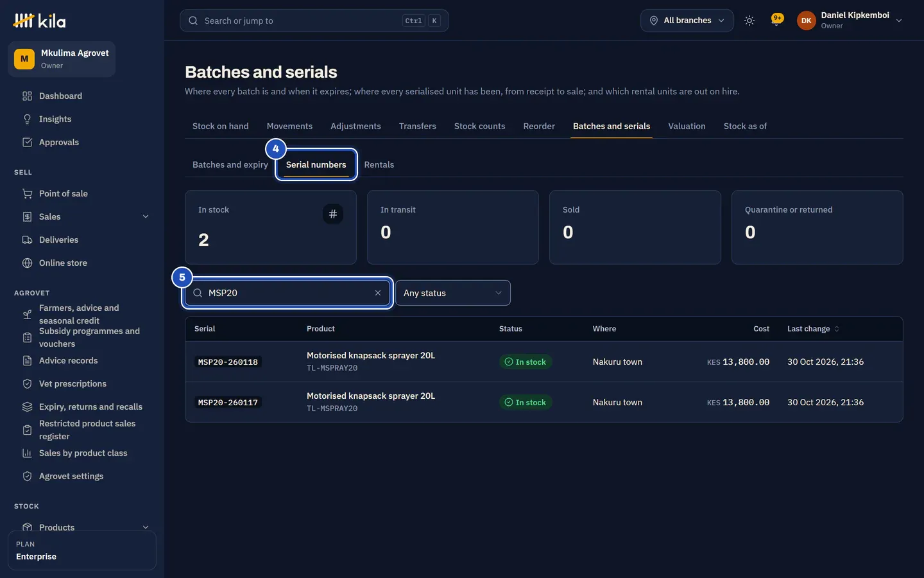
Task: Open Daniel Kipkemboi user menu
Action: [850, 21]
